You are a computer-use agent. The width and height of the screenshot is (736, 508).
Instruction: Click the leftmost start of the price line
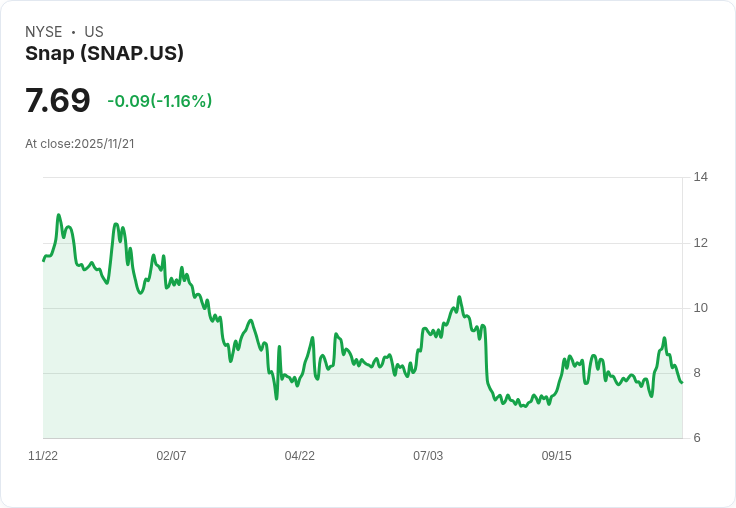tap(44, 260)
